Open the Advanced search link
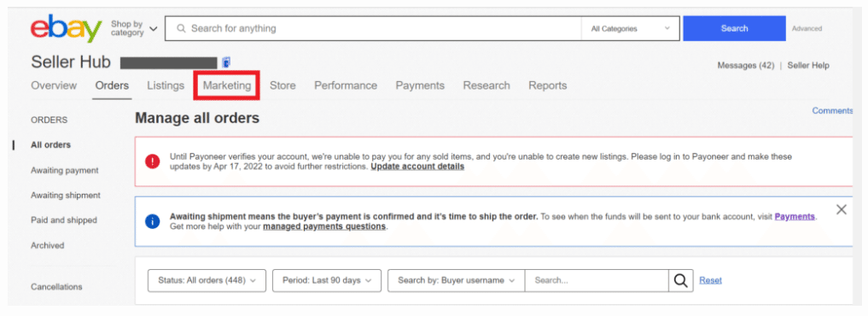 click(x=807, y=28)
